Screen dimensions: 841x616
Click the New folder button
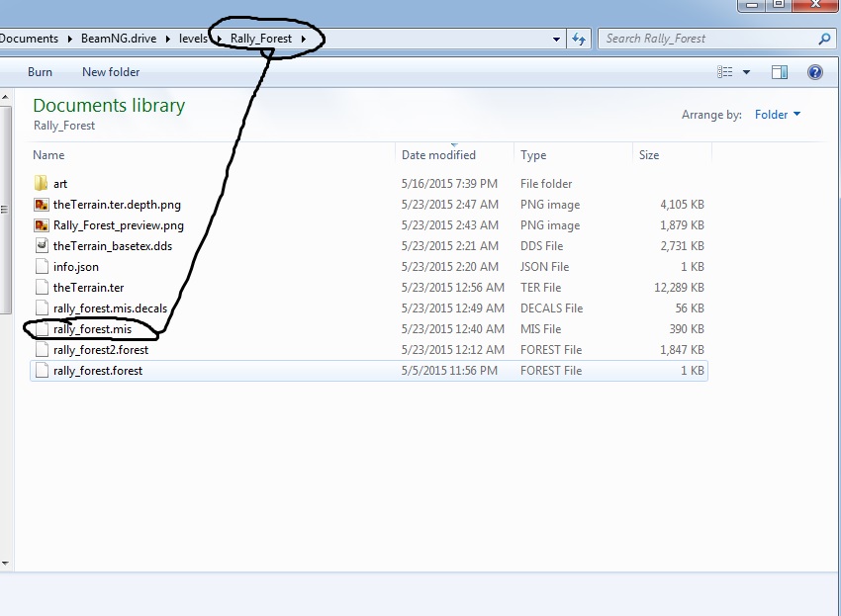[111, 72]
